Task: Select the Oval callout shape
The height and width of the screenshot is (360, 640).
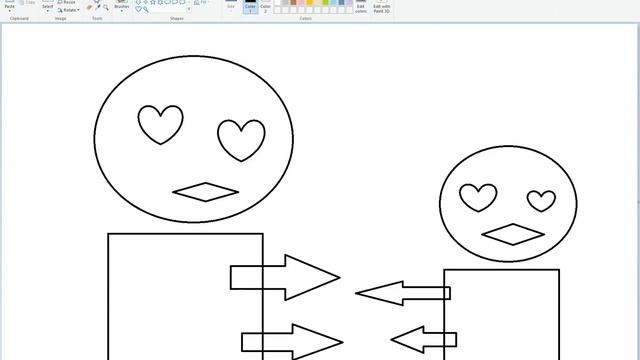Action: pos(175,2)
